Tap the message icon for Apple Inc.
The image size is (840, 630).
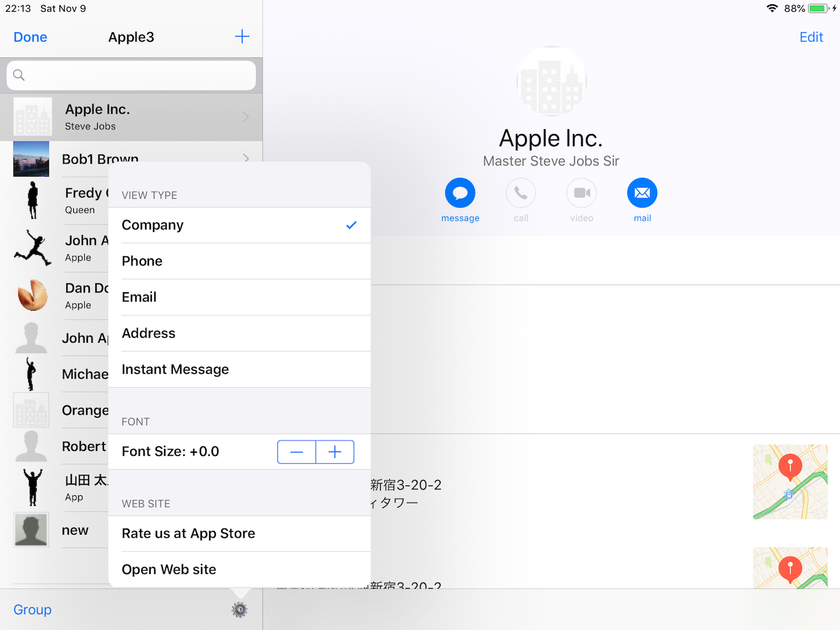460,193
